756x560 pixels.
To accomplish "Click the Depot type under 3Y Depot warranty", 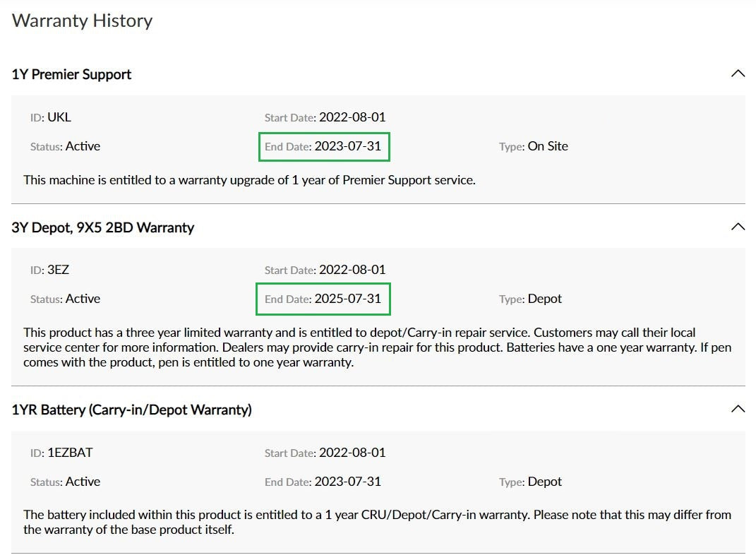I will (x=545, y=299).
